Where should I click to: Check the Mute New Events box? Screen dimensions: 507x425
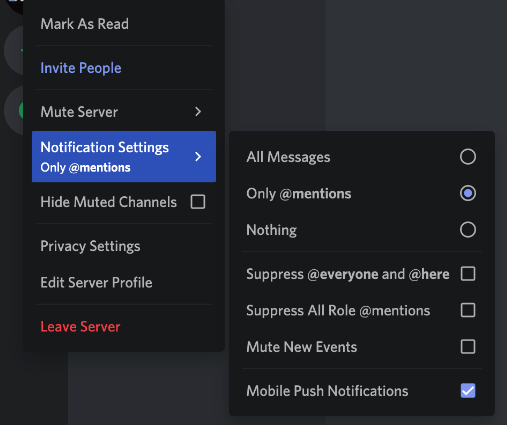tap(468, 347)
